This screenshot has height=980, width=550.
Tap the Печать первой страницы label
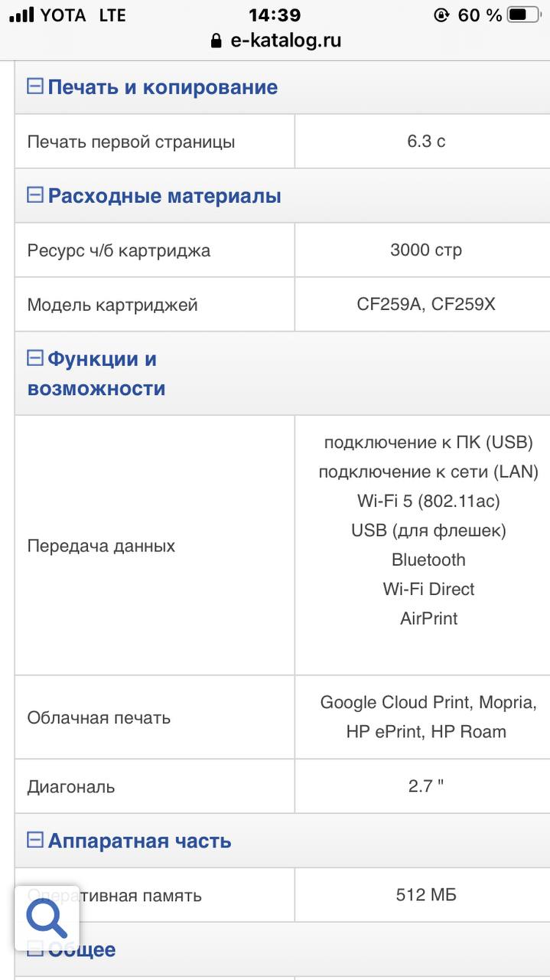coord(131,142)
